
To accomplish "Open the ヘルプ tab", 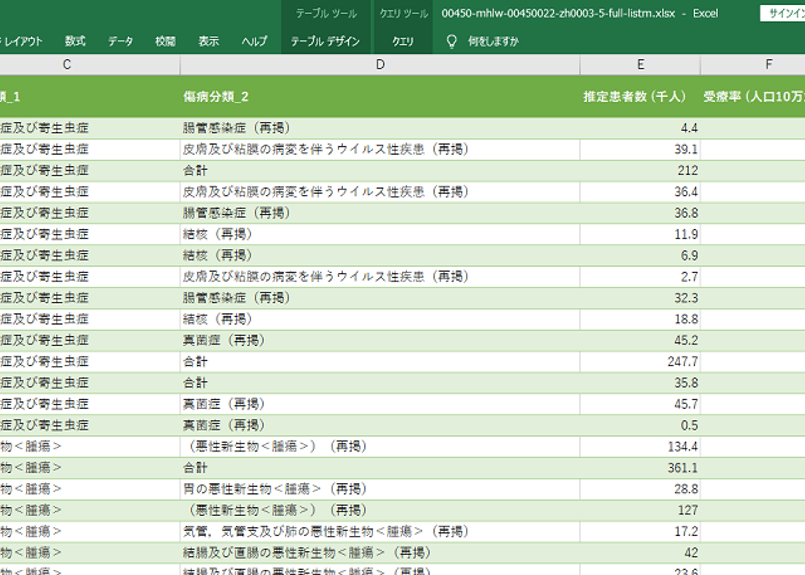I will (255, 42).
